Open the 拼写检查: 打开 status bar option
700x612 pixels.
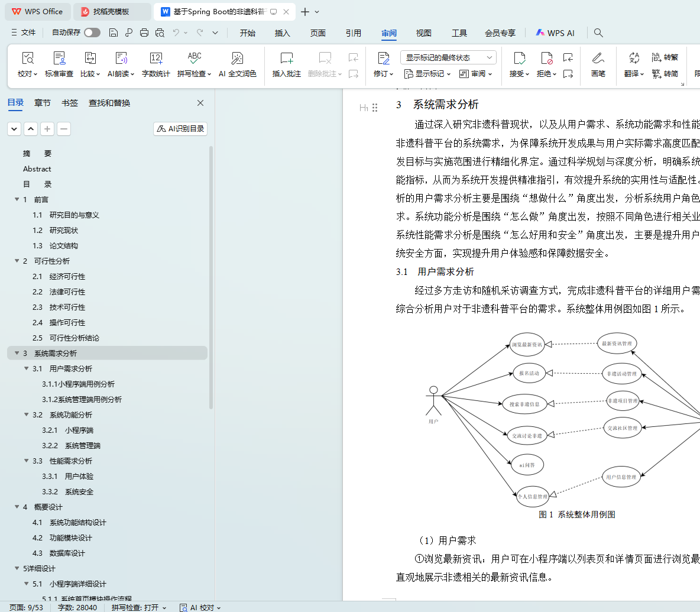[x=138, y=607]
